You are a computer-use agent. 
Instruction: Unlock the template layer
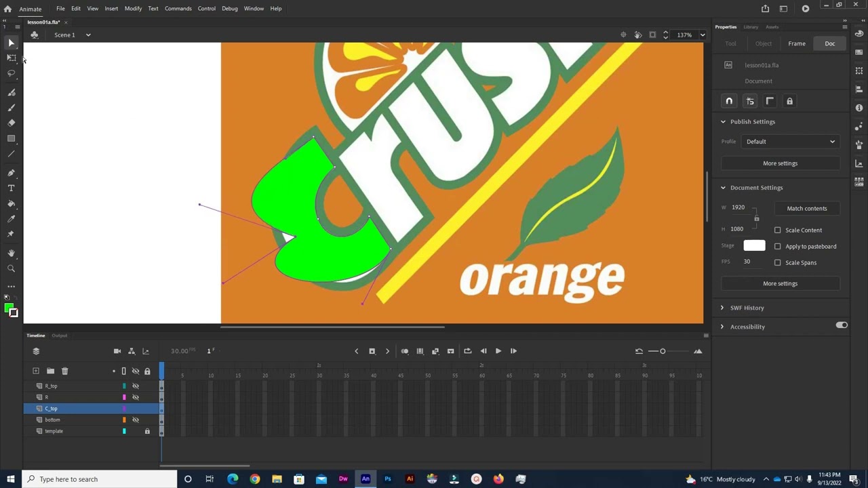point(147,431)
